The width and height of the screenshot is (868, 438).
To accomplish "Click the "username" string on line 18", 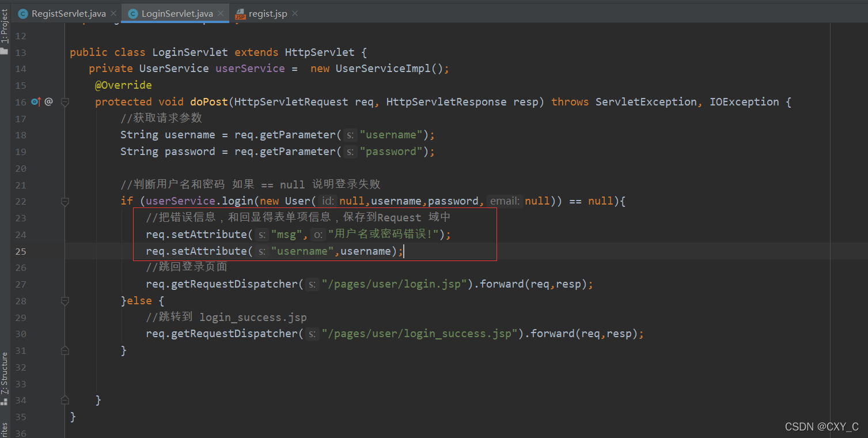I will click(x=391, y=135).
